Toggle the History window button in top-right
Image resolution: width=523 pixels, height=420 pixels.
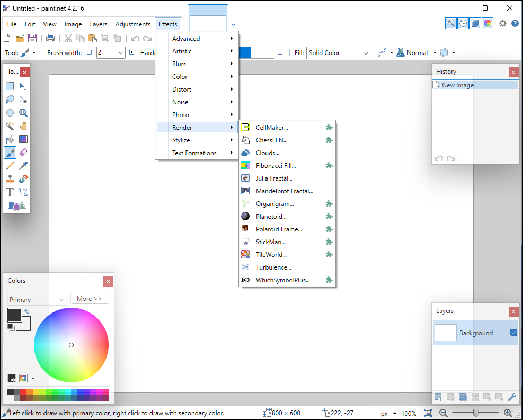463,23
